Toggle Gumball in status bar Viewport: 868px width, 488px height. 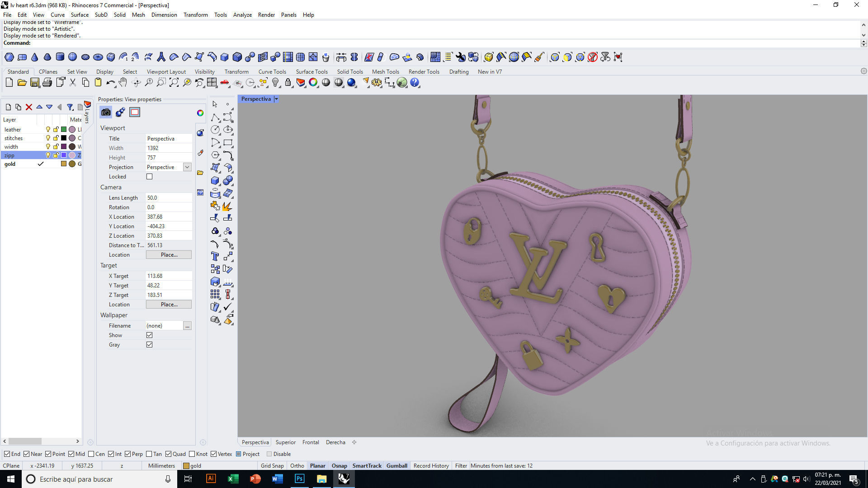pos(397,466)
